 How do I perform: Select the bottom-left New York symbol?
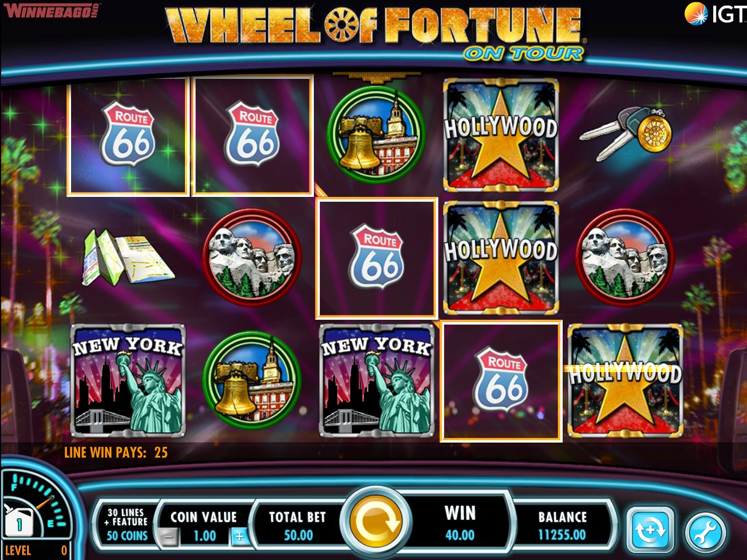128,380
